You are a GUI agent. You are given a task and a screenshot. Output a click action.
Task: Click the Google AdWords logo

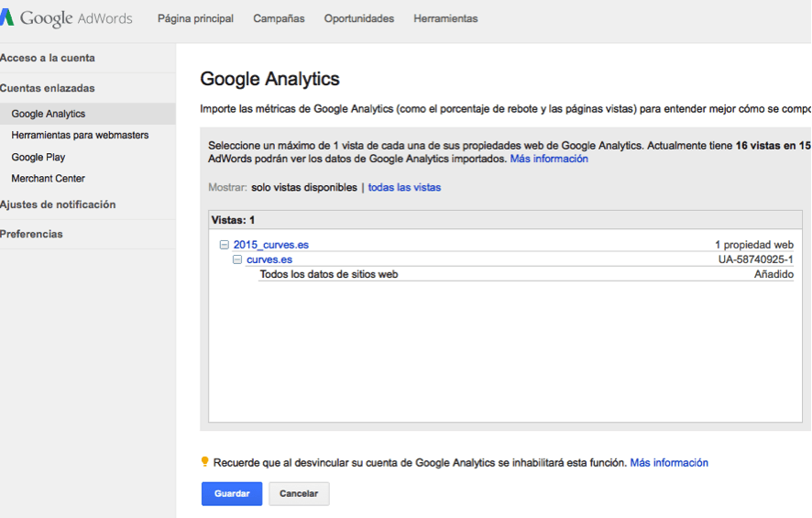click(66, 18)
